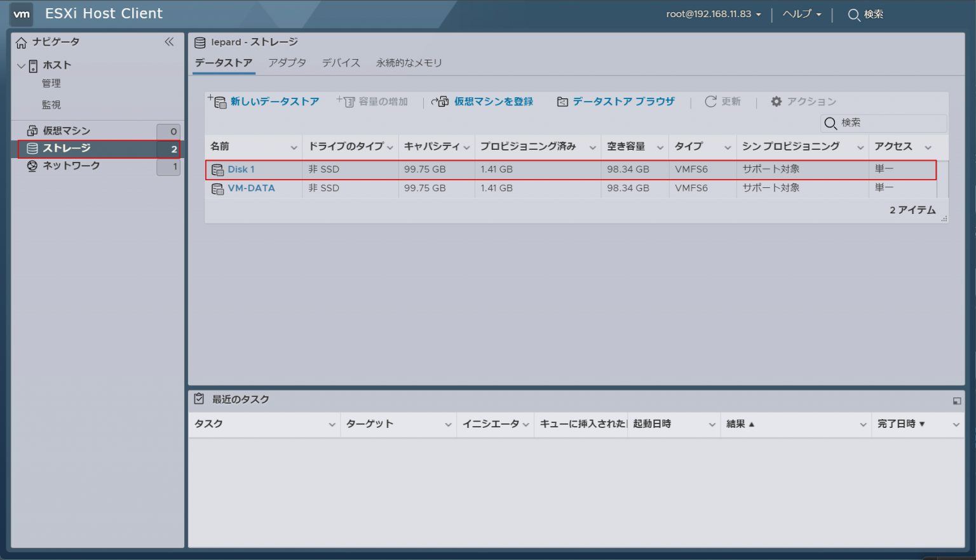This screenshot has height=560, width=976.
Task: Open the デバイス tab
Action: (341, 63)
